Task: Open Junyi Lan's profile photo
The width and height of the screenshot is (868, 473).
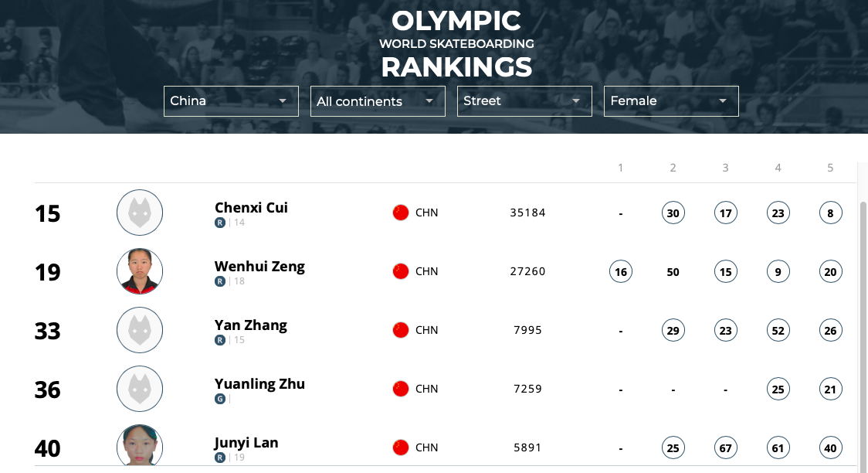Action: (140, 445)
